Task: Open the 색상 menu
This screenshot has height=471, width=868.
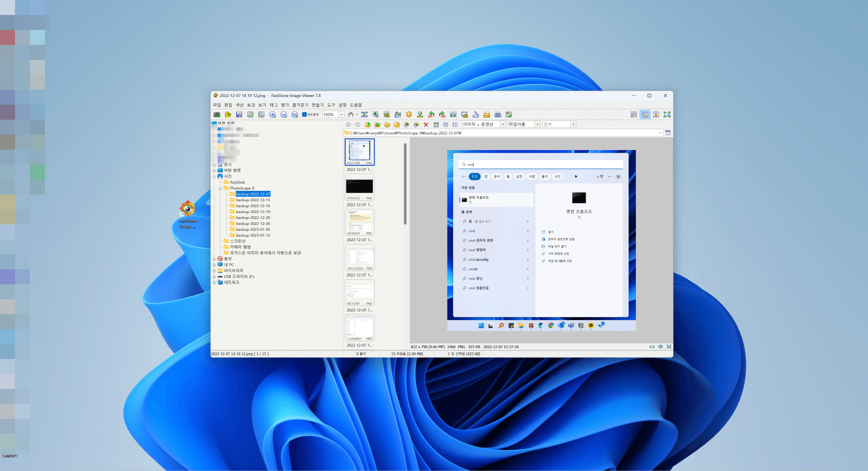Action: click(x=239, y=105)
